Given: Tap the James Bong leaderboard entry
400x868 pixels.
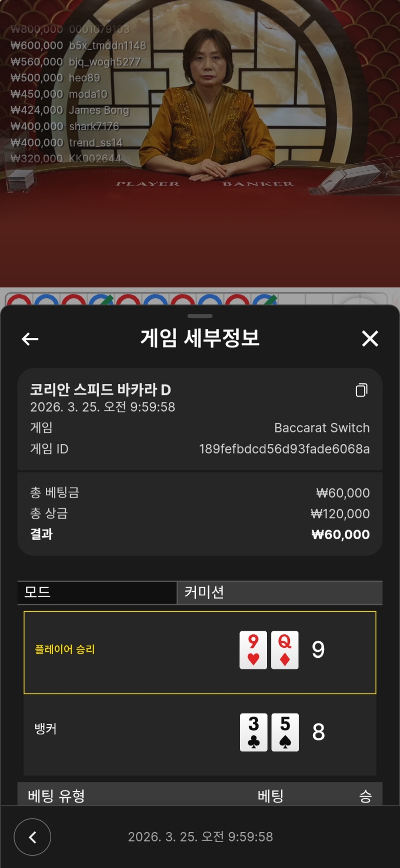Looking at the screenshot, I should [x=70, y=110].
